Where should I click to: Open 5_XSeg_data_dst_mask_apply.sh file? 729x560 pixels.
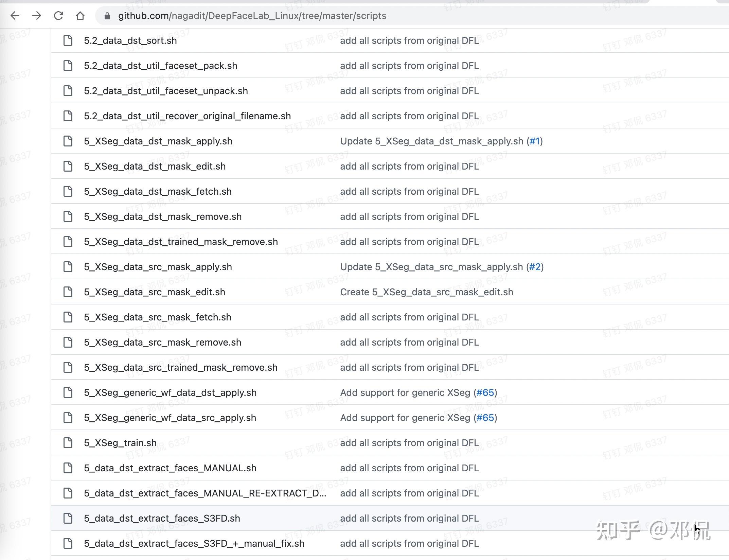point(158,141)
